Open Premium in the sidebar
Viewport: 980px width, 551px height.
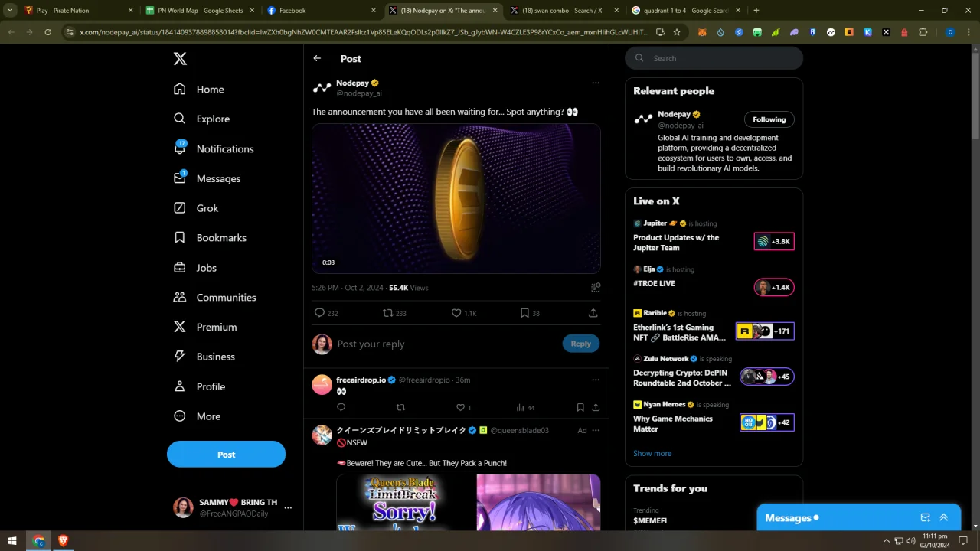click(205, 327)
